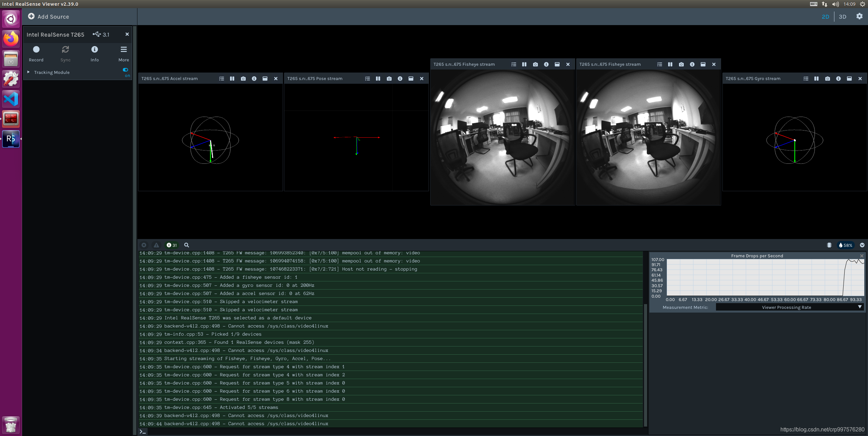Take snapshot of Accel stream
The image size is (868, 436).
(x=243, y=79)
